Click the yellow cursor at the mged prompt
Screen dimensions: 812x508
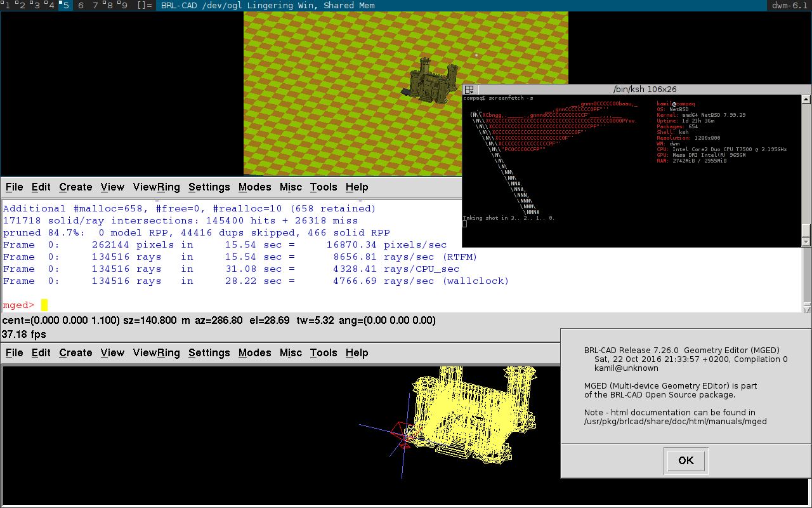click(44, 305)
